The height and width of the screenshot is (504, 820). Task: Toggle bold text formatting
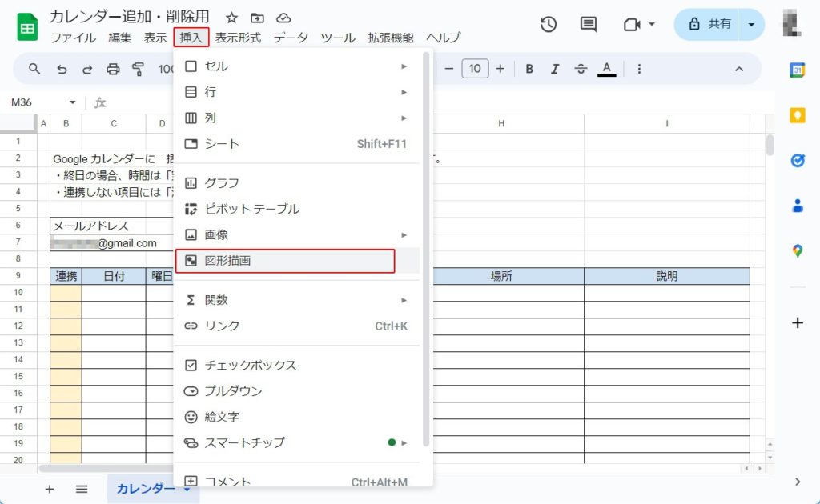tap(529, 69)
